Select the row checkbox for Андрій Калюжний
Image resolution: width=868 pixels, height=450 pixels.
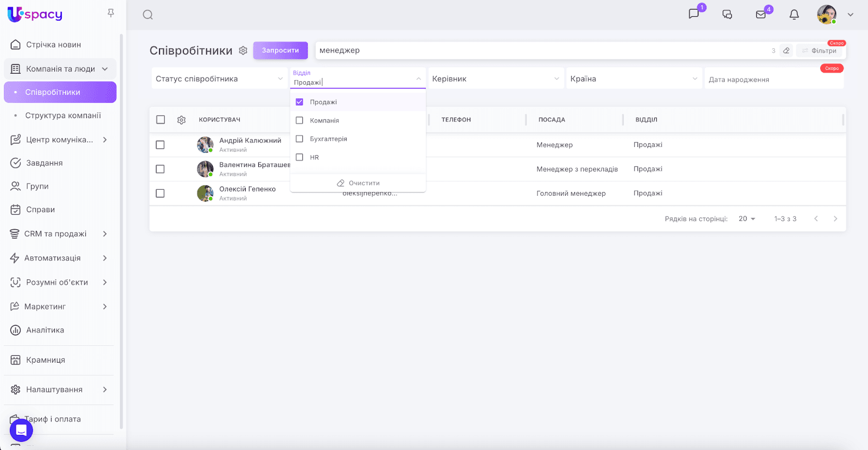(x=160, y=145)
